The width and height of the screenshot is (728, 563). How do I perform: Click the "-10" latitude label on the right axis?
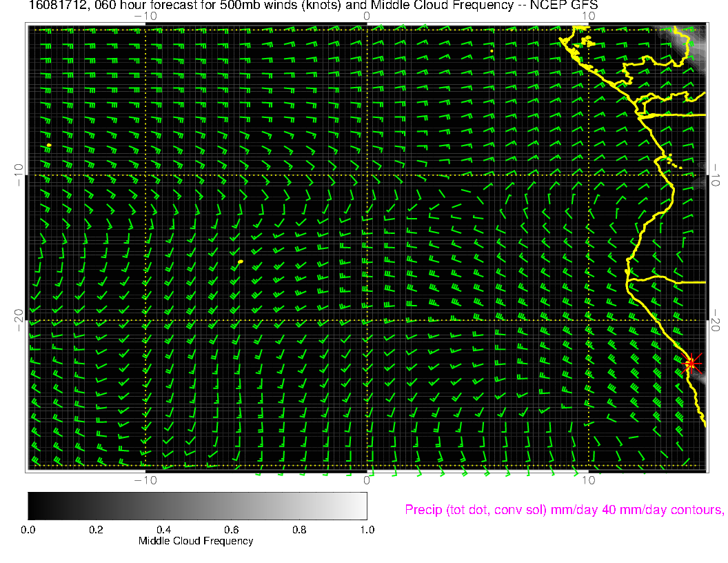pyautogui.click(x=714, y=175)
